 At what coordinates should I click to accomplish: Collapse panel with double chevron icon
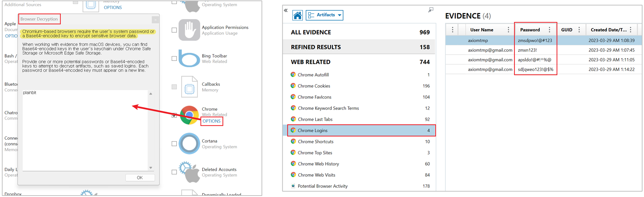[x=286, y=10]
